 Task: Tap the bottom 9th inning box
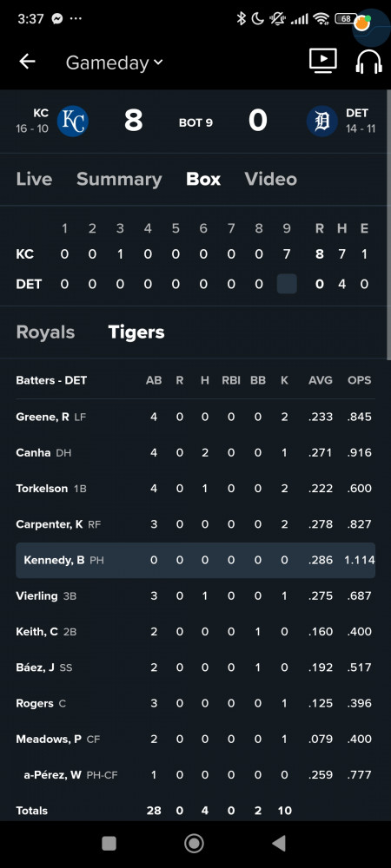287,284
